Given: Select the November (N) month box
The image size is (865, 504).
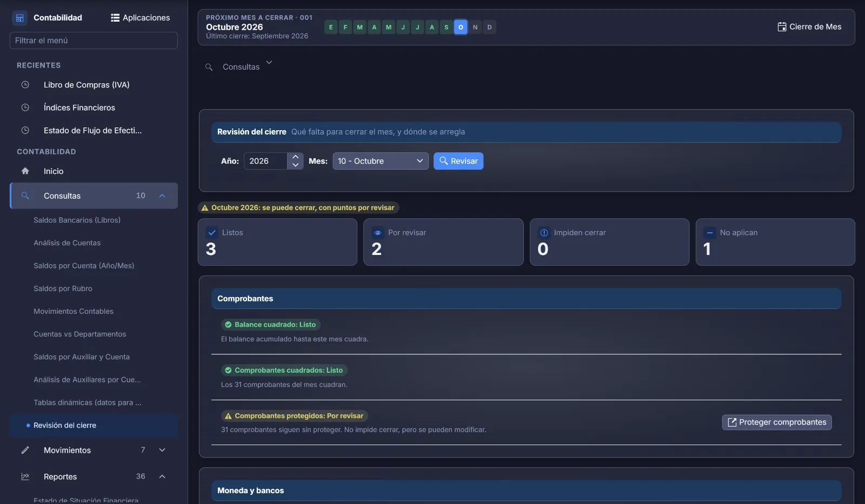Looking at the screenshot, I should pyautogui.click(x=475, y=27).
